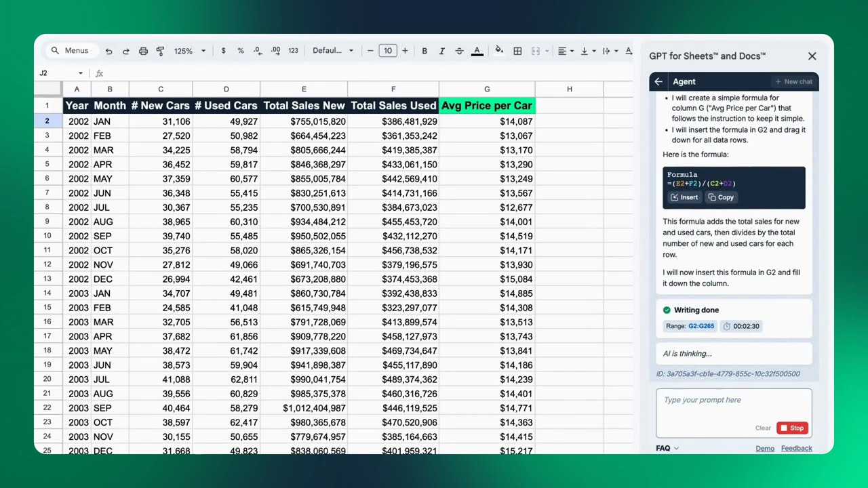
Task: Open more number formats (123)
Action: (293, 51)
